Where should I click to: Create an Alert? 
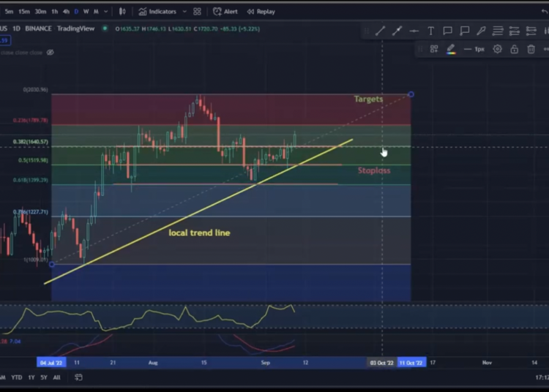(225, 12)
